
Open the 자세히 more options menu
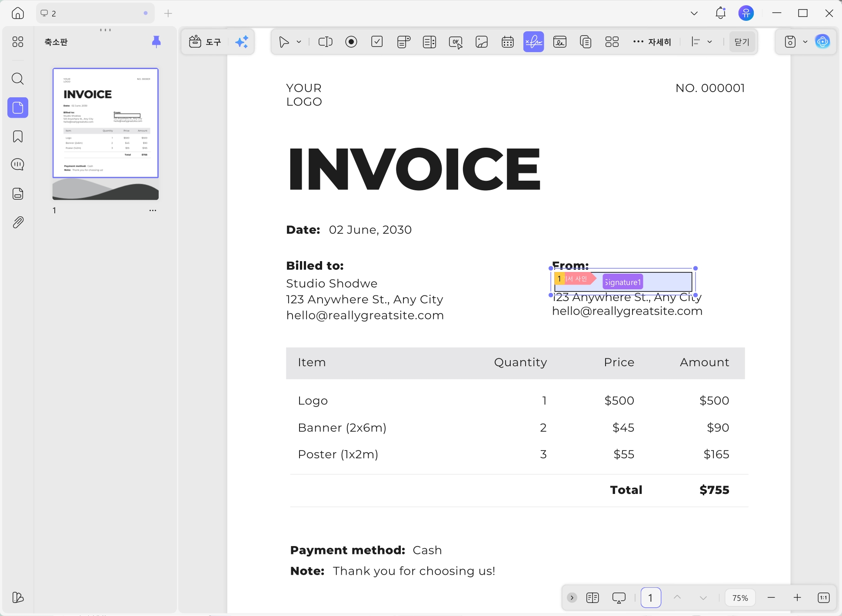[x=652, y=42]
